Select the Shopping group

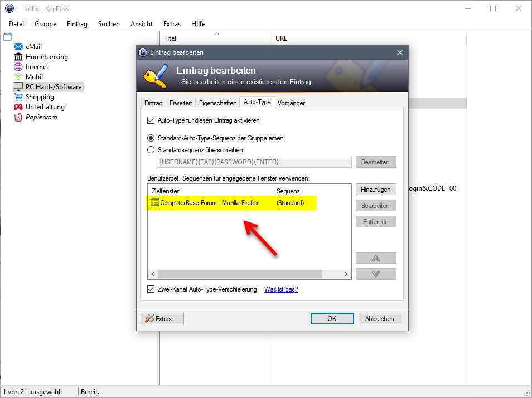point(40,97)
